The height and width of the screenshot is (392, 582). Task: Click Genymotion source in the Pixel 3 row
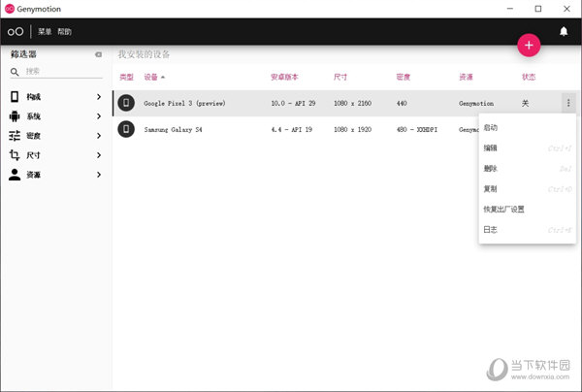pyautogui.click(x=476, y=103)
